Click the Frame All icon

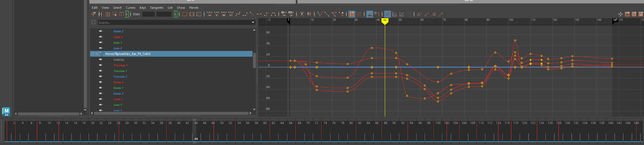click(x=185, y=14)
